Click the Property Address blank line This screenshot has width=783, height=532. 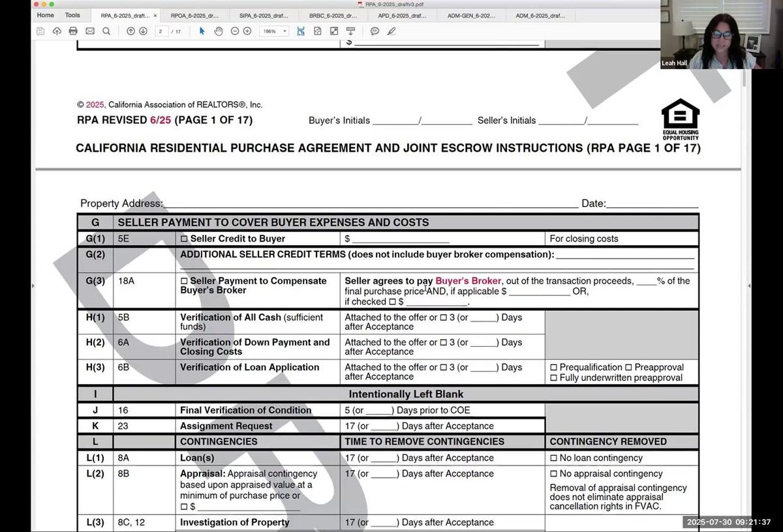[x=371, y=203]
